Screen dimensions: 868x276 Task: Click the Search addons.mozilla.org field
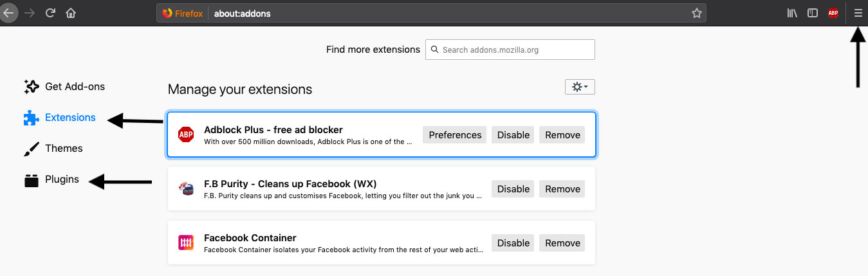(515, 50)
